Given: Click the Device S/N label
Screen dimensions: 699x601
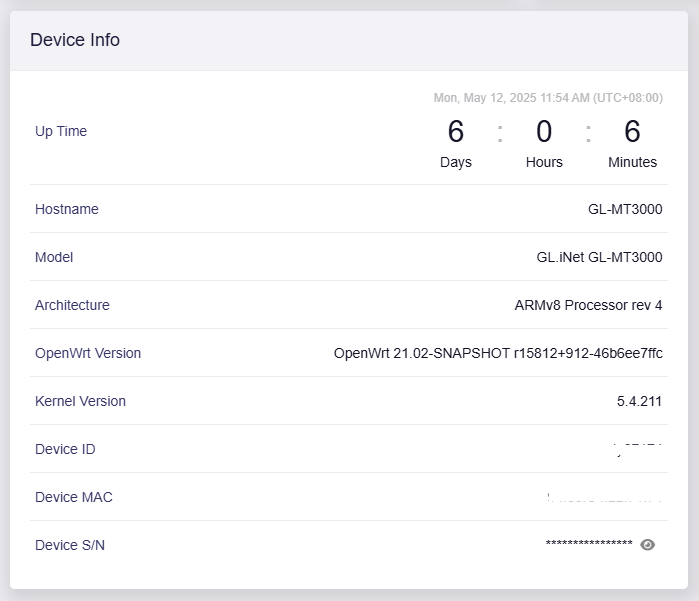Looking at the screenshot, I should click(70, 545).
